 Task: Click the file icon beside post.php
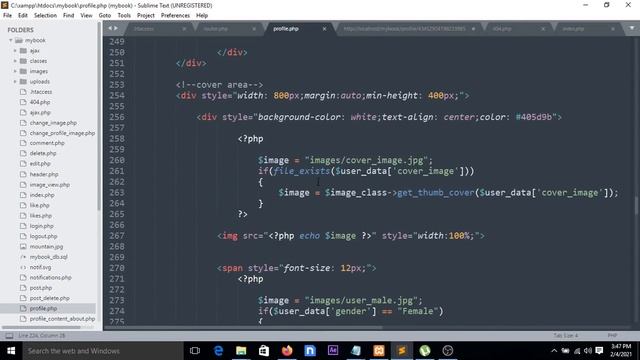23,288
